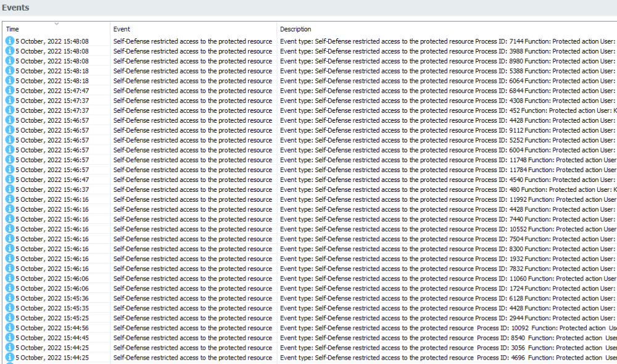
Task: Click info icon of Process ID 7832 row
Action: 10,268
